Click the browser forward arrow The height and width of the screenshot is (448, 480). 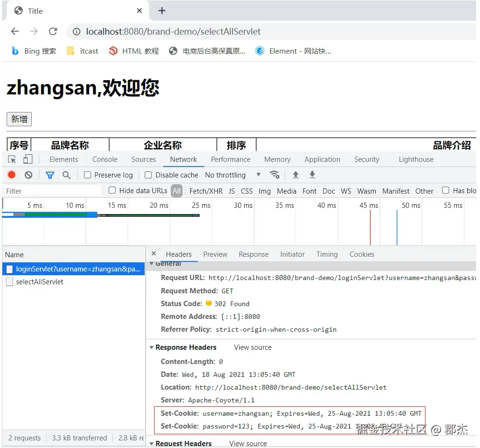(34, 31)
